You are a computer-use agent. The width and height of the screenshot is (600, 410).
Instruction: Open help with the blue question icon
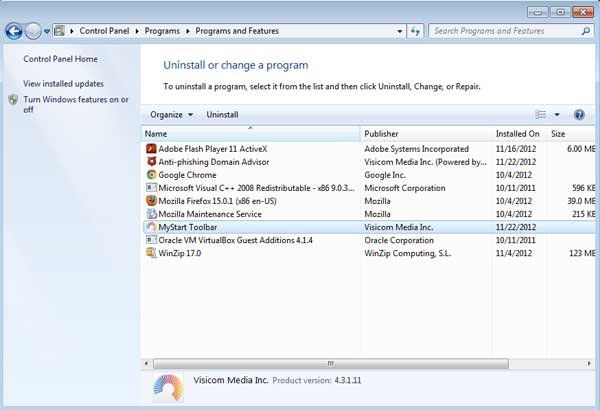[x=579, y=114]
